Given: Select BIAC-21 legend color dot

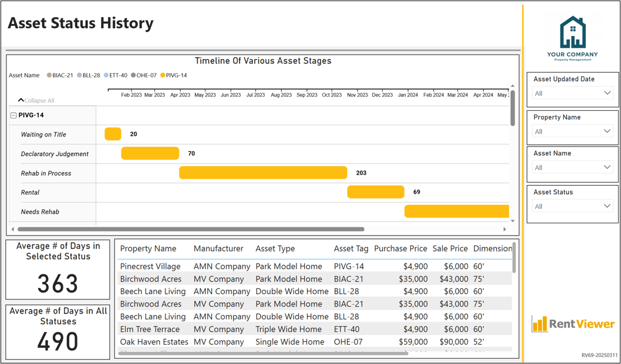Looking at the screenshot, I should [49, 75].
